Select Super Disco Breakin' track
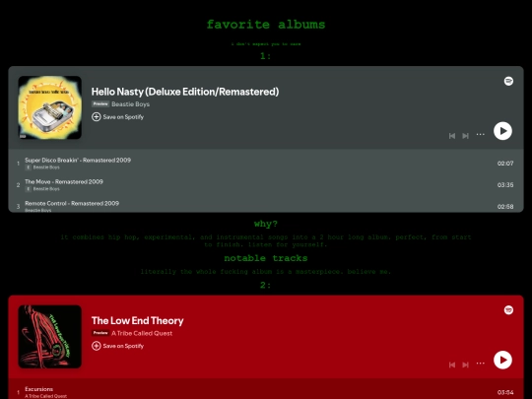This screenshot has height=399, width=532. 266,164
